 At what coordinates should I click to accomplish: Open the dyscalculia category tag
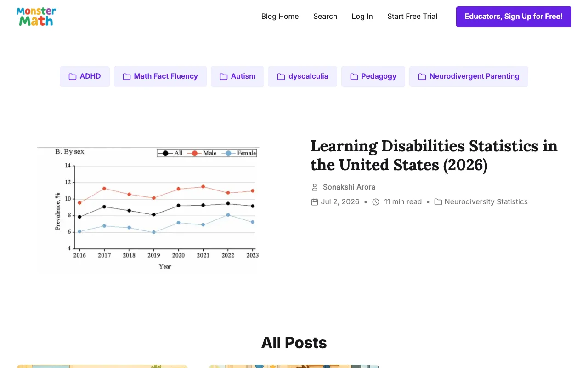(x=303, y=76)
